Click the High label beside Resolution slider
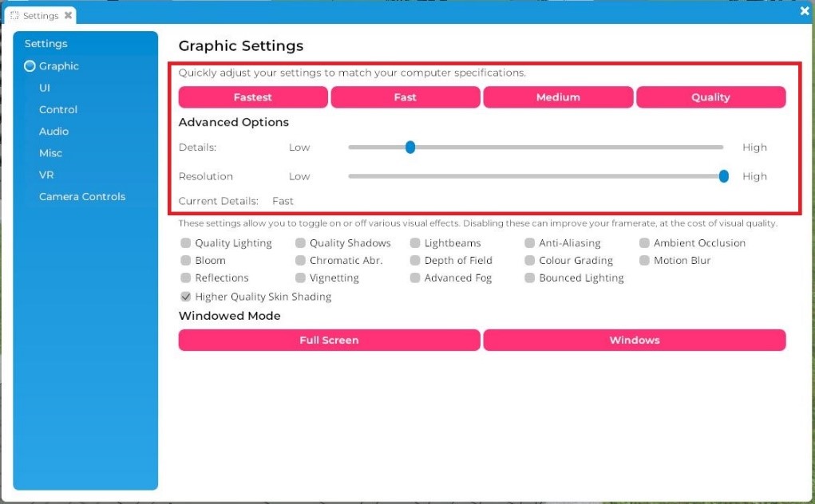Image resolution: width=815 pixels, height=504 pixels. 754,176
